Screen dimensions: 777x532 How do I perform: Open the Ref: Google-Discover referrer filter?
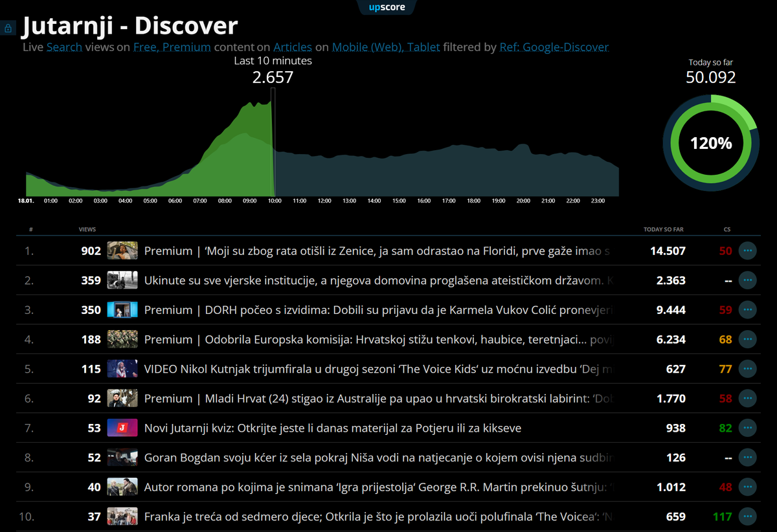click(x=553, y=47)
